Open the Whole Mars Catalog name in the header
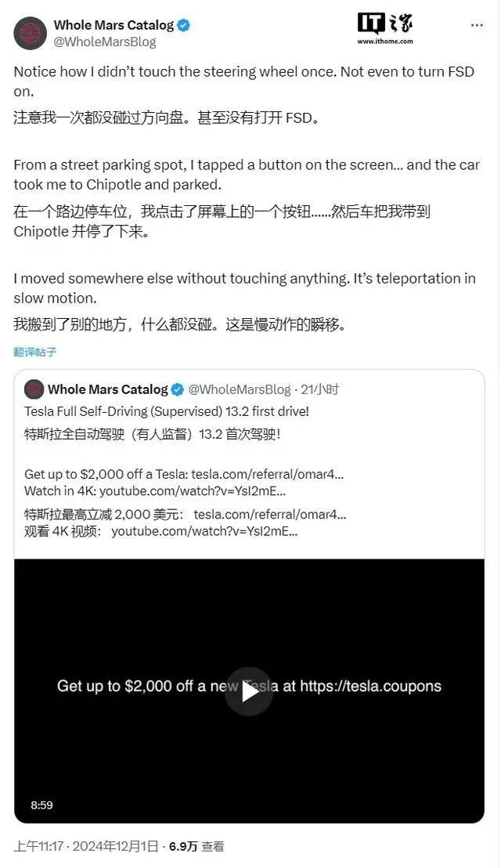This screenshot has width=501, height=868. 114,25
